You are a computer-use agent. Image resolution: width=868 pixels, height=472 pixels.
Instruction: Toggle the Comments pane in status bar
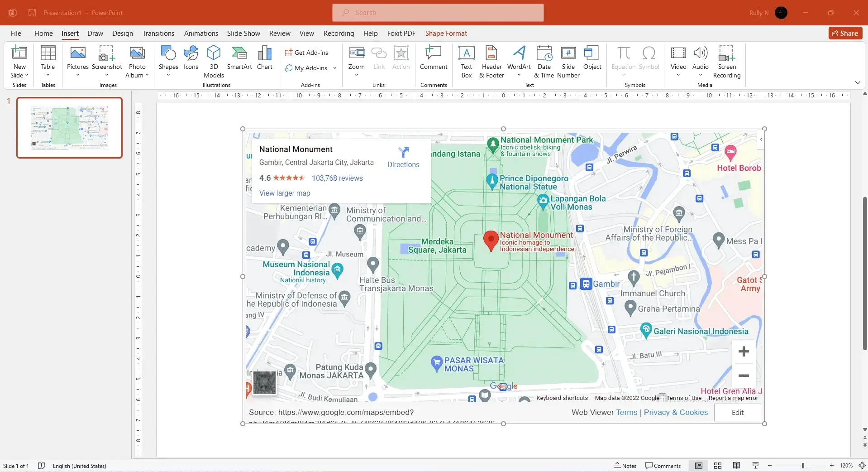coord(663,466)
